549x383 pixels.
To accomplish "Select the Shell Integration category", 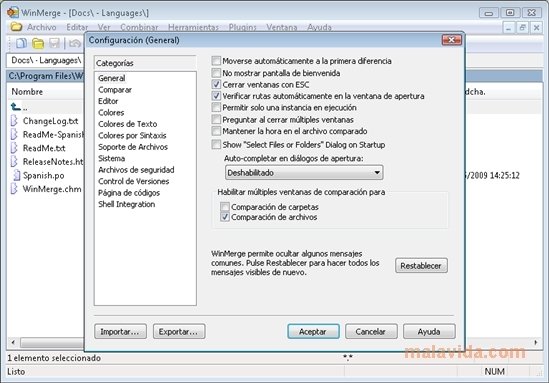I will click(x=126, y=204).
